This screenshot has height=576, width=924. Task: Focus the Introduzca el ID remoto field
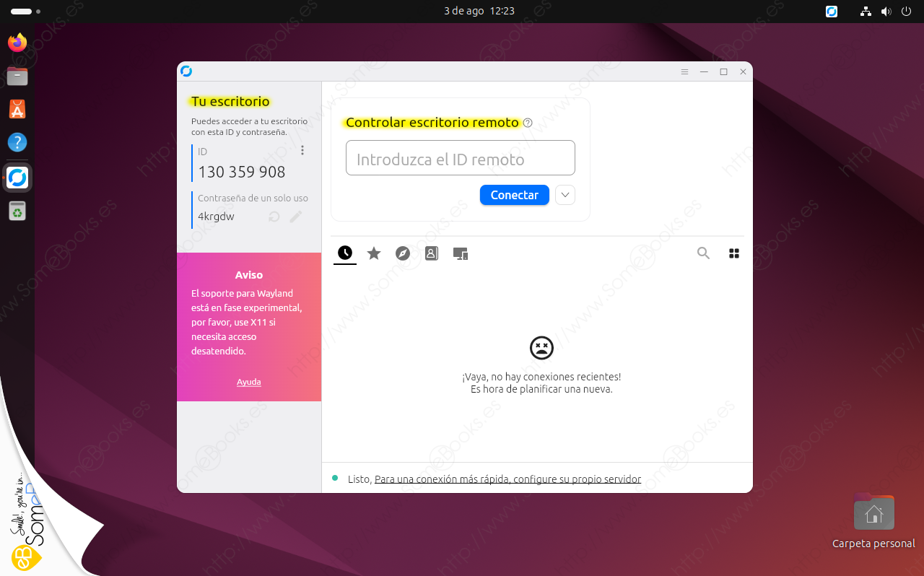click(461, 158)
